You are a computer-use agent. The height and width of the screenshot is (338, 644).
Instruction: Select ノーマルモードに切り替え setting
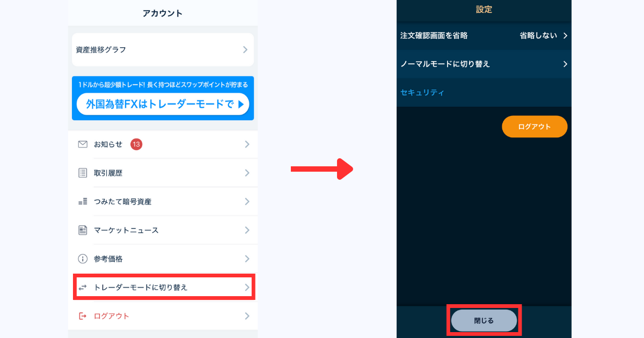point(484,64)
